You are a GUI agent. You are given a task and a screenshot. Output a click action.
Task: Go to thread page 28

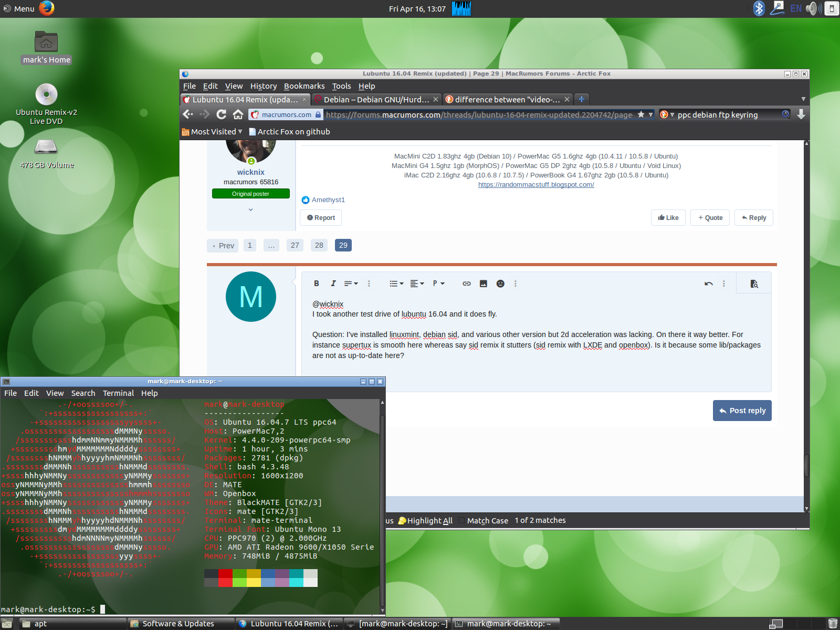319,245
